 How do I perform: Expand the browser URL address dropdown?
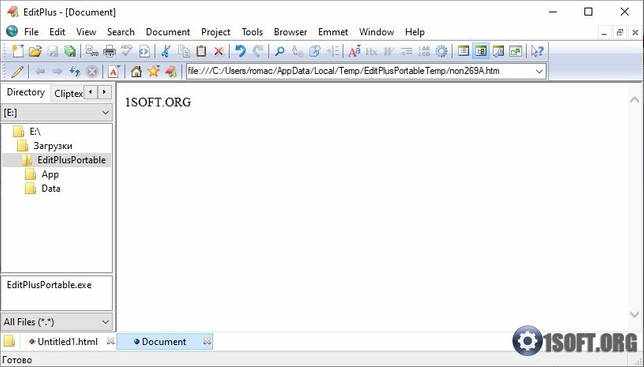click(x=539, y=71)
